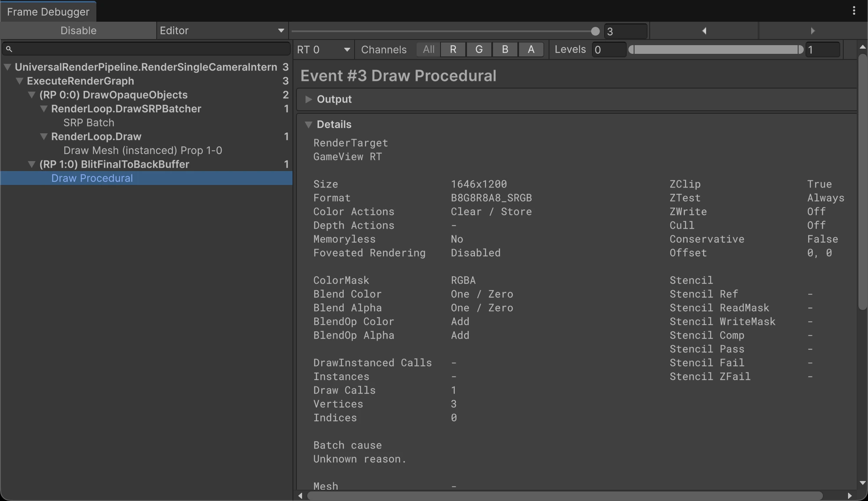This screenshot has width=868, height=501.
Task: Click the Levels minimum value field
Action: (x=608, y=49)
